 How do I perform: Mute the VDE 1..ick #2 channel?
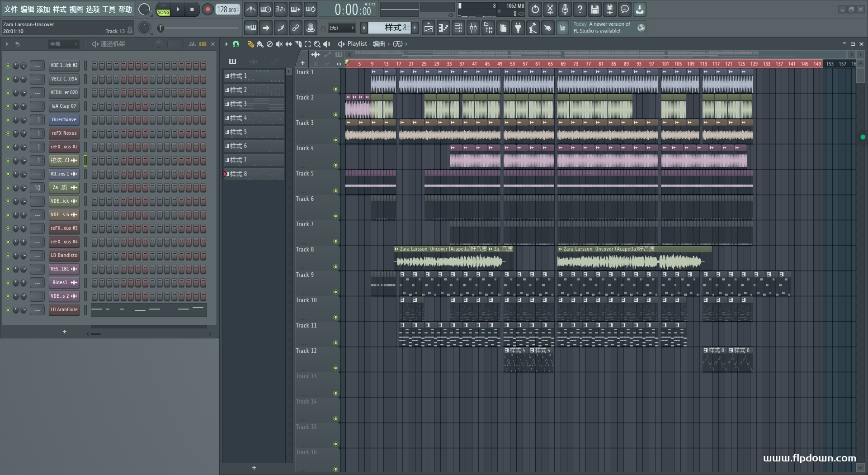tap(8, 66)
